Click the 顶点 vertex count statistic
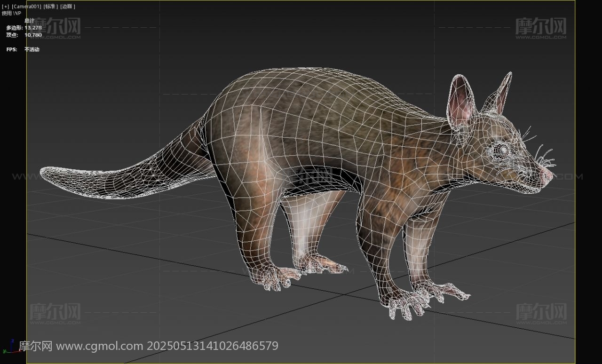 click(24, 35)
